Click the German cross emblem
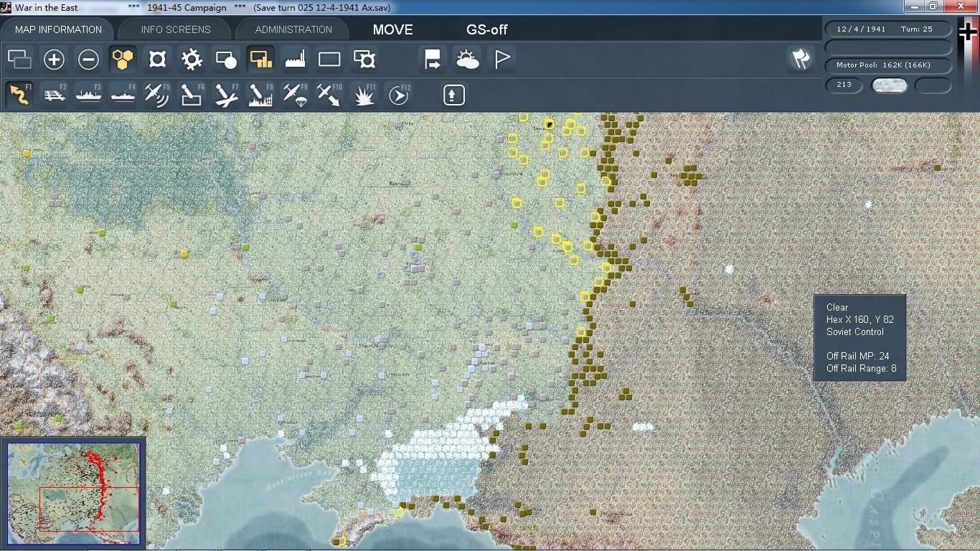 click(968, 32)
